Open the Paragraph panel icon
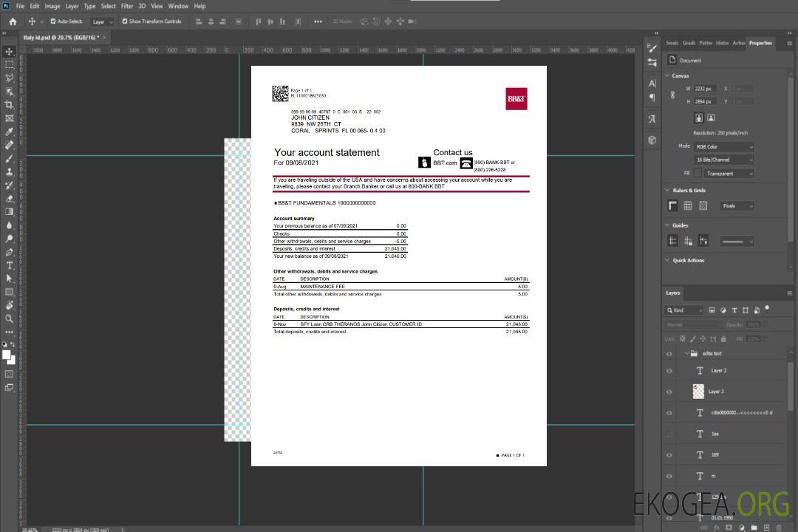This screenshot has height=532, width=798. pyautogui.click(x=652, y=98)
